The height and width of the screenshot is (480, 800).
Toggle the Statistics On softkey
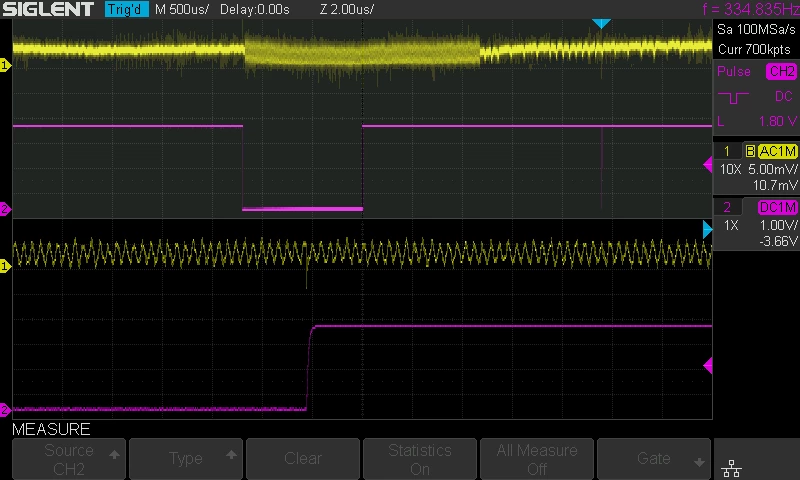420,459
